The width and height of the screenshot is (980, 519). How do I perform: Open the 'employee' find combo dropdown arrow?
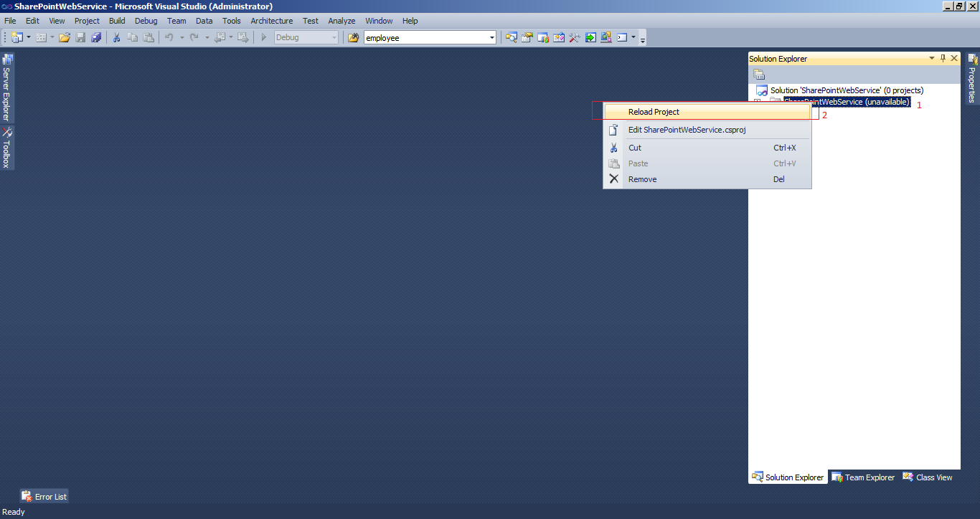click(x=491, y=37)
